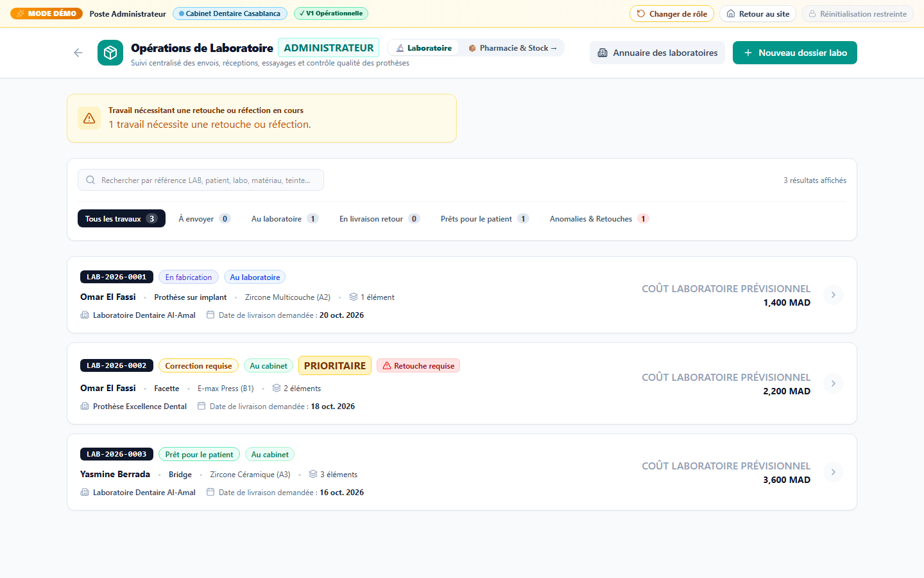924x578 pixels.
Task: Click the '1,400 MAD' cost value
Action: [x=787, y=302]
